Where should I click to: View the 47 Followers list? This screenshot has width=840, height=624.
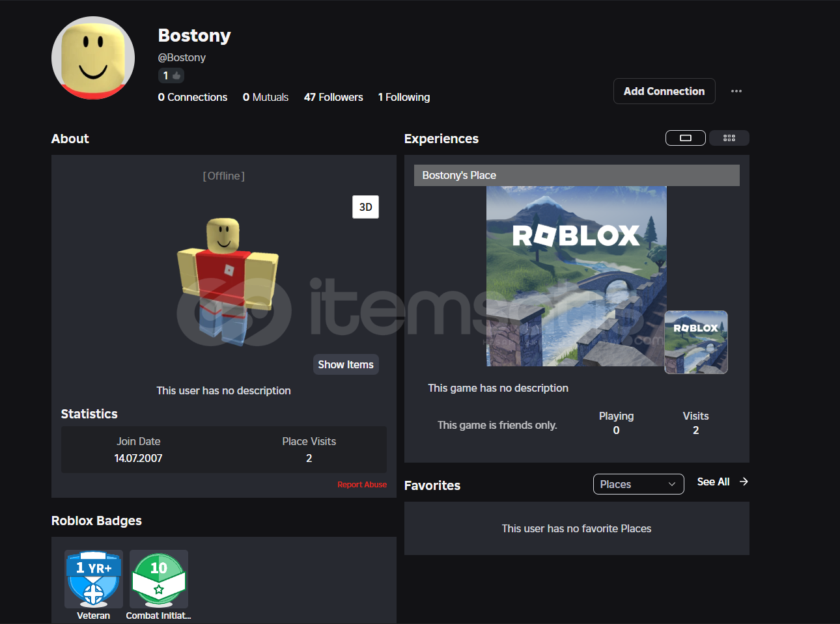click(333, 97)
